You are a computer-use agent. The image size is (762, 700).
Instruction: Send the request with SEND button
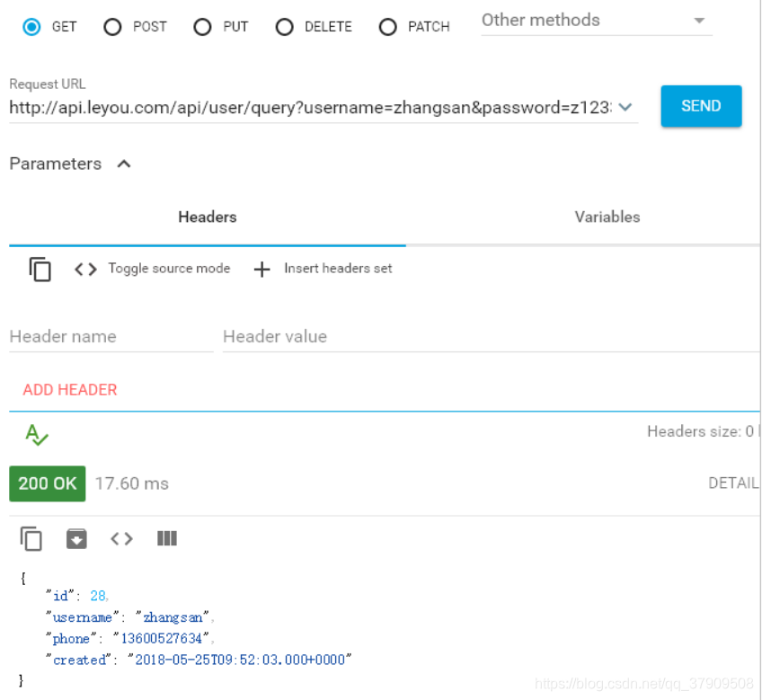coord(701,106)
